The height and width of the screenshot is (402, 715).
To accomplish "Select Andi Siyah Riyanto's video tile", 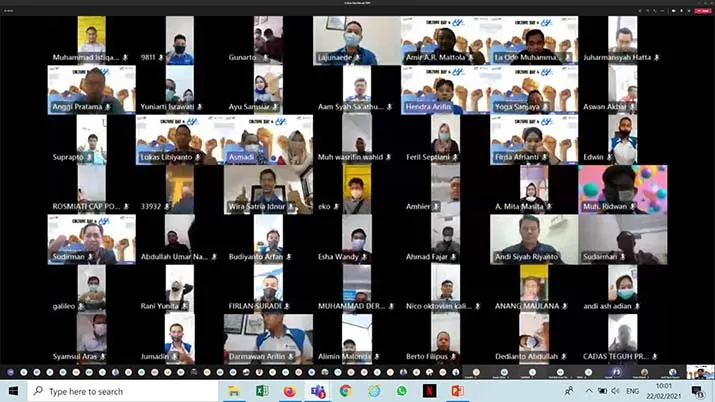I will (x=533, y=240).
